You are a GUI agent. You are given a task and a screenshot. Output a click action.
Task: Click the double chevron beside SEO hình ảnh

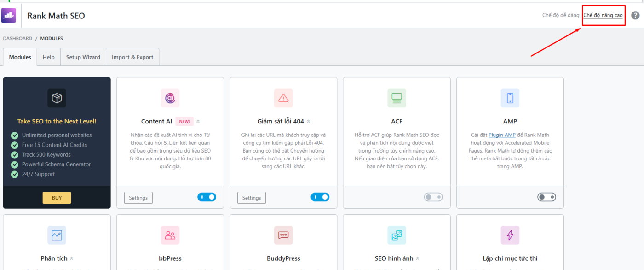[418, 258]
